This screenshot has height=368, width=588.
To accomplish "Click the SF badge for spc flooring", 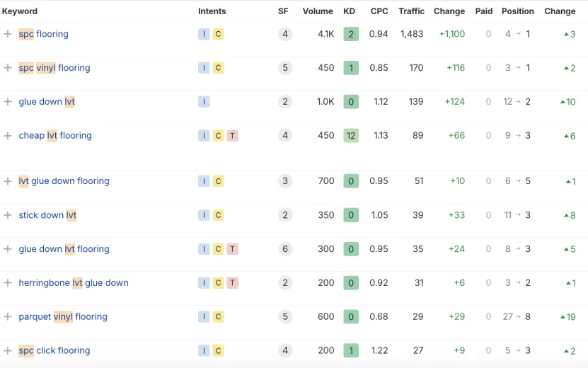I will pos(285,34).
